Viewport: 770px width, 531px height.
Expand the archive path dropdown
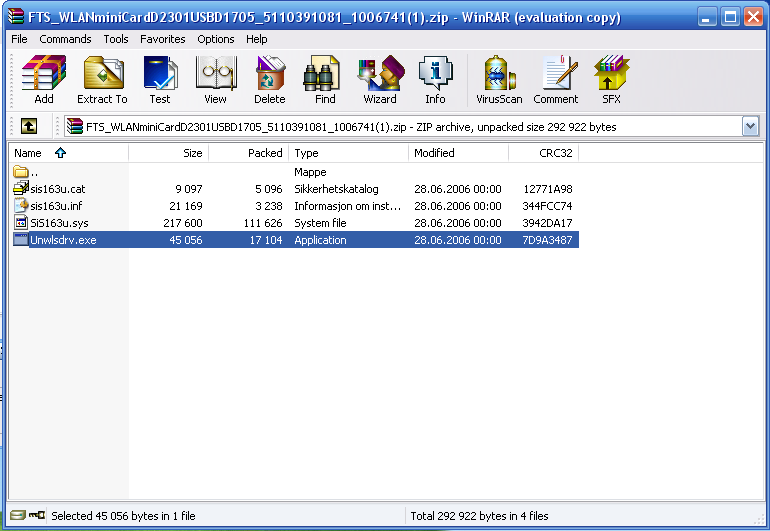pos(750,126)
